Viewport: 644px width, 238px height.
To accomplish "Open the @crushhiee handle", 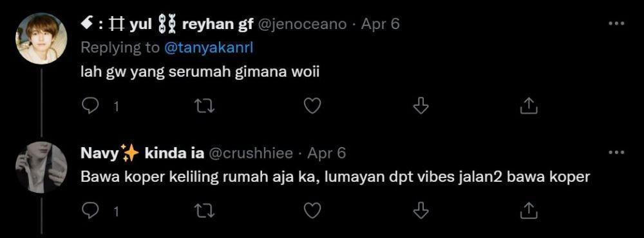I will [251, 154].
